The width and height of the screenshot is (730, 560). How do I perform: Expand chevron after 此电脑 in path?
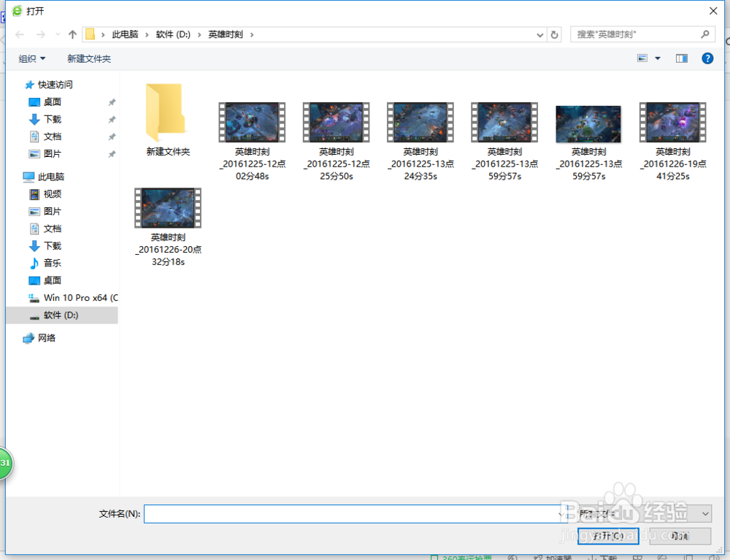click(x=147, y=34)
